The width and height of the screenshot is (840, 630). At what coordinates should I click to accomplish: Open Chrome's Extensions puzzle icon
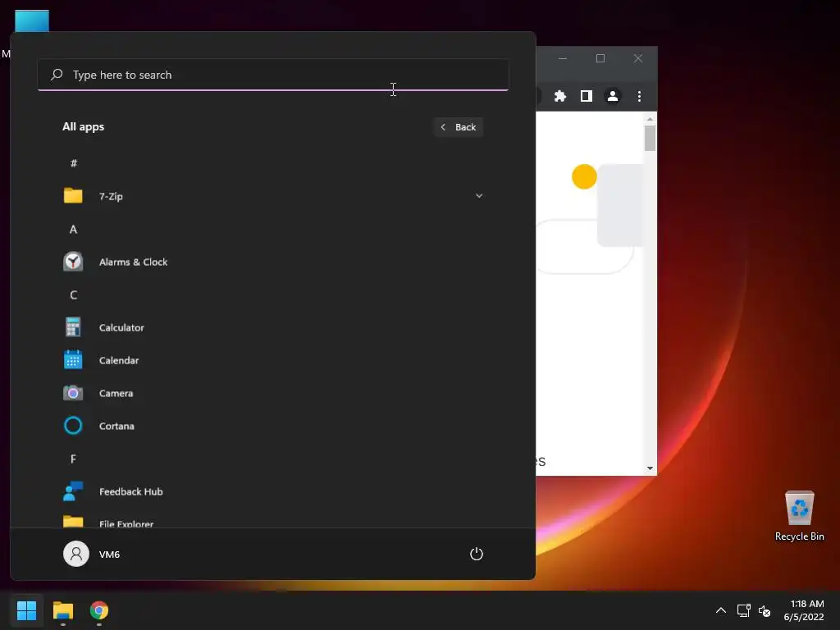tap(559, 96)
